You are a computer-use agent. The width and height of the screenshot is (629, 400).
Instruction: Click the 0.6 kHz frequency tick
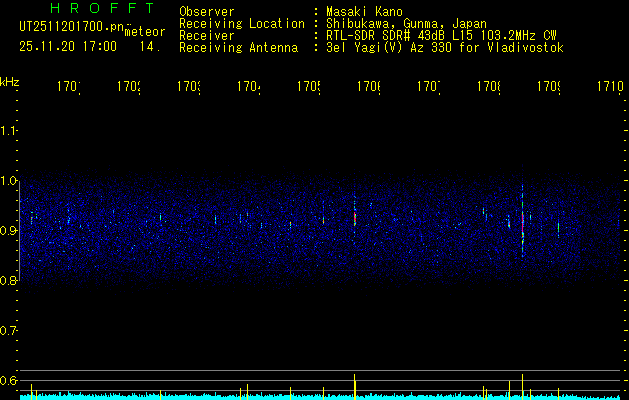click(x=9, y=380)
